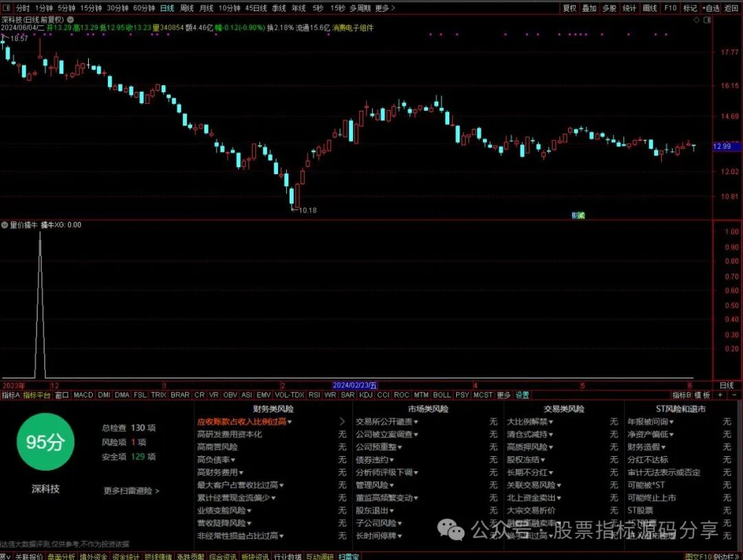Screen dimensions: 743x560
Task: Select the VOL-TDX indicator
Action: tap(289, 395)
